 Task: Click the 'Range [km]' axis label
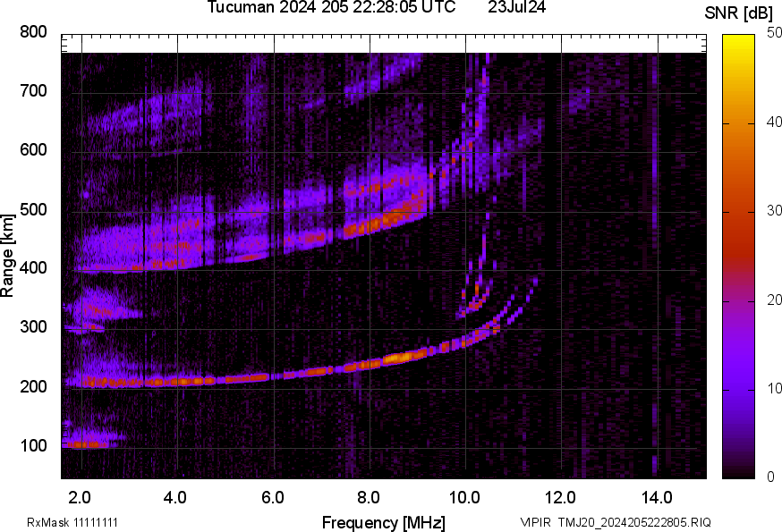pos(7,256)
